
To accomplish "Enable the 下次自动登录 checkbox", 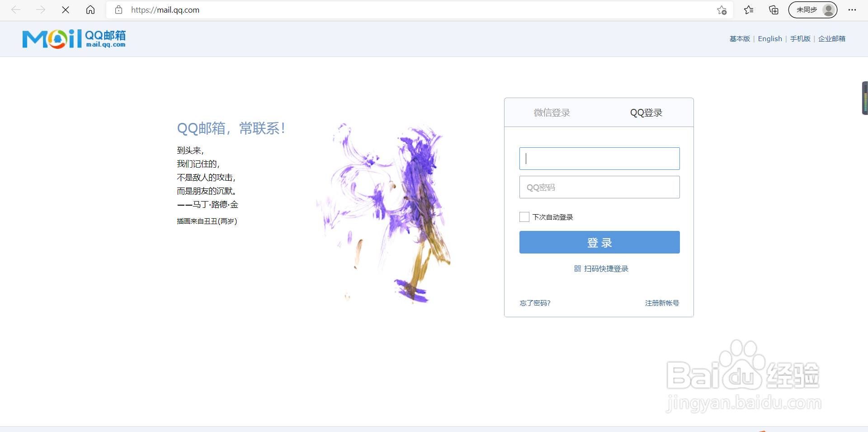I will coord(524,217).
